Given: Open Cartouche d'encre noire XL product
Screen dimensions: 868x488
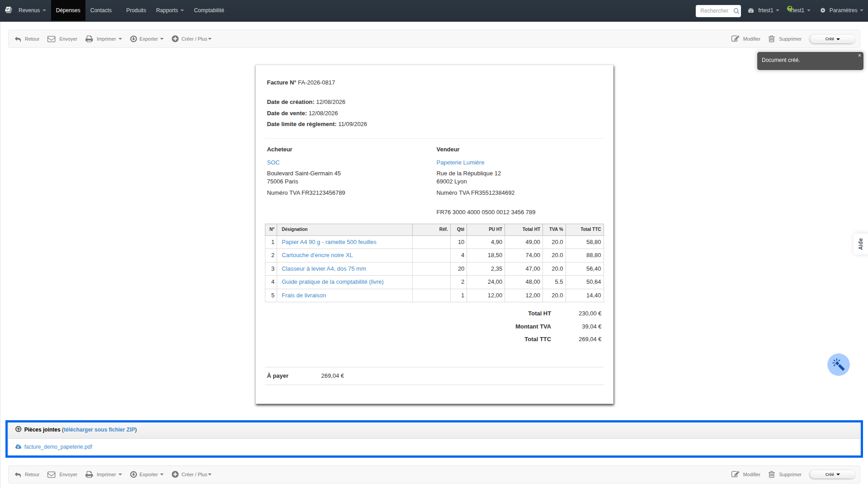Looking at the screenshot, I should coord(317,255).
